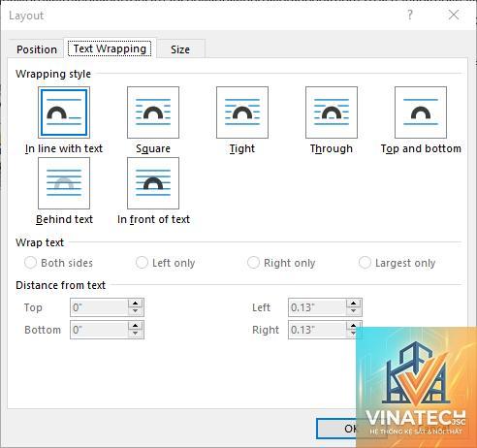Image resolution: width=477 pixels, height=448 pixels.
Task: Click the 'Top and bottom' label text
Action: (x=421, y=148)
